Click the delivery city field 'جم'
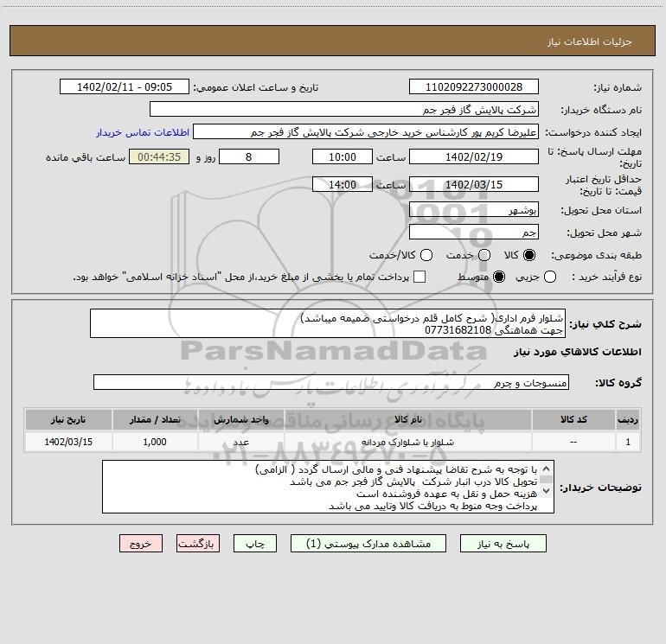Image resolution: width=666 pixels, height=644 pixels. (x=474, y=232)
